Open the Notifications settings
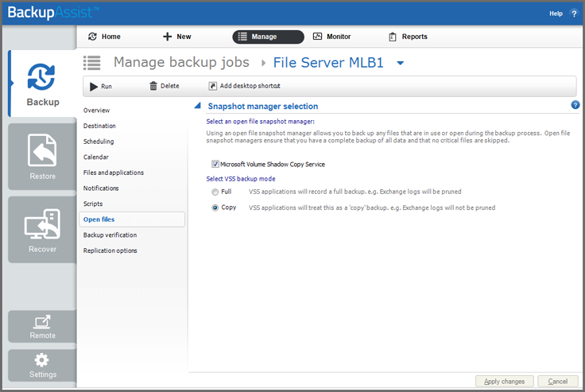Image resolution: width=585 pixels, height=392 pixels. click(101, 188)
